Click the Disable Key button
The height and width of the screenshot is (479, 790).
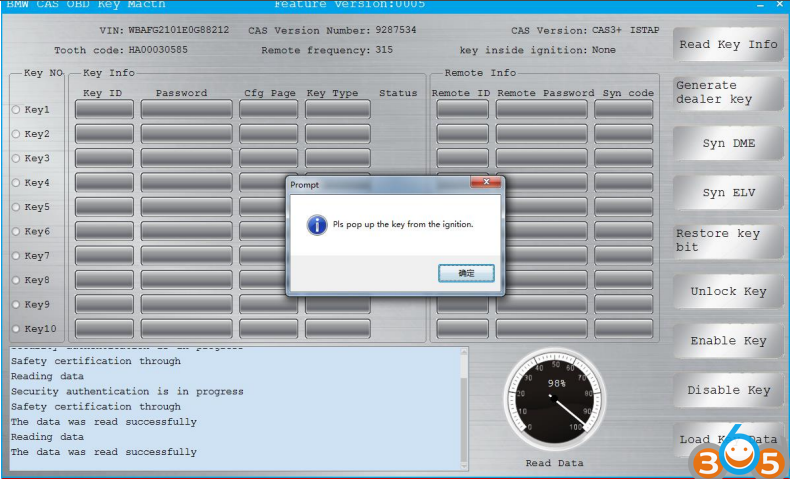727,390
